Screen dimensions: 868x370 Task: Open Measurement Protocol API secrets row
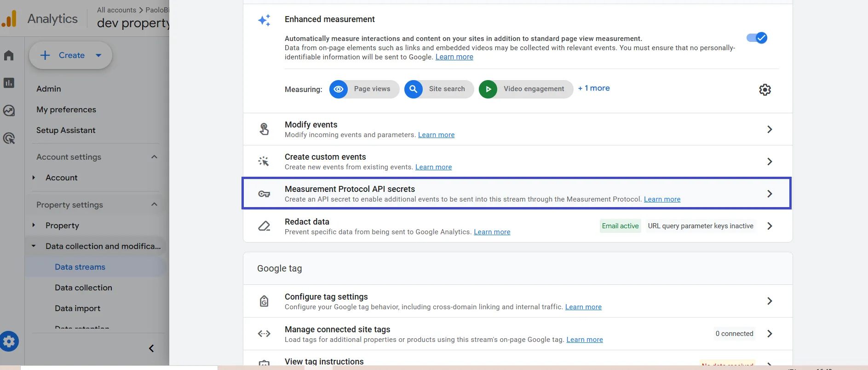point(515,193)
